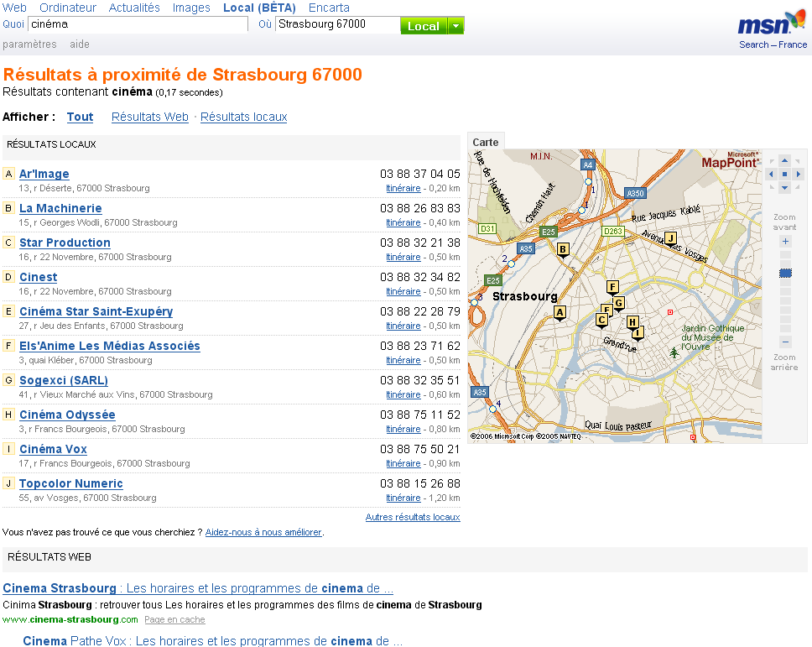Select map pin J on Avenue des Vosges
Image resolution: width=812 pixels, height=647 pixels.
[670, 239]
